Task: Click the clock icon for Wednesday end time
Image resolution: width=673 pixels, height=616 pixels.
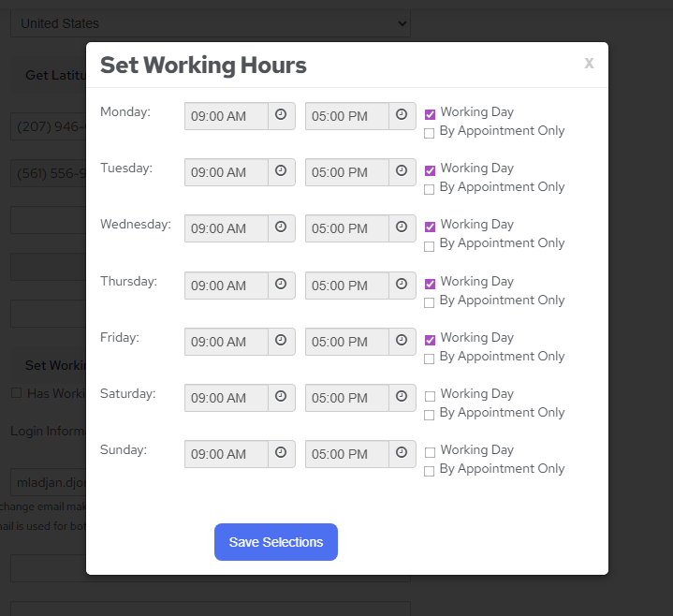Action: pyautogui.click(x=402, y=227)
